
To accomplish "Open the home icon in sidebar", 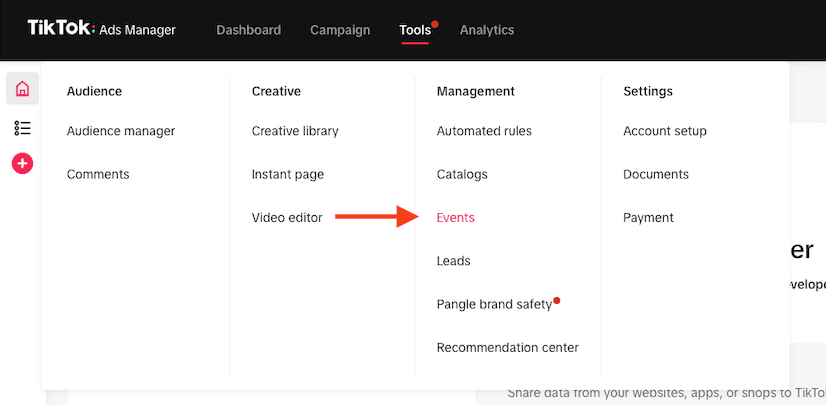I will [22, 88].
